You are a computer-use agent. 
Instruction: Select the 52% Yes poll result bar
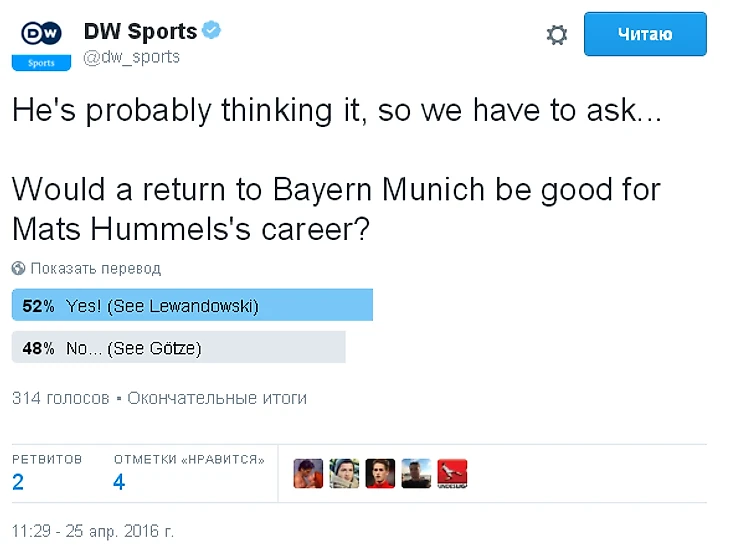coord(192,305)
